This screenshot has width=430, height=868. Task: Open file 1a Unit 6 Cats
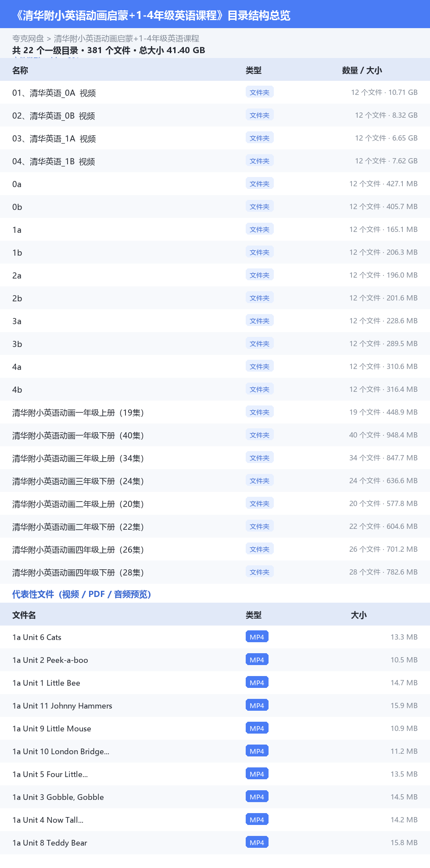click(37, 637)
